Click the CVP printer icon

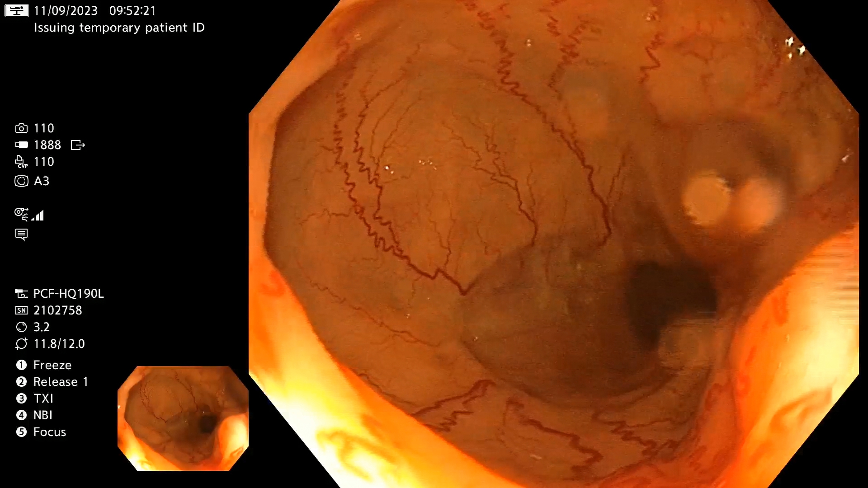click(x=21, y=162)
